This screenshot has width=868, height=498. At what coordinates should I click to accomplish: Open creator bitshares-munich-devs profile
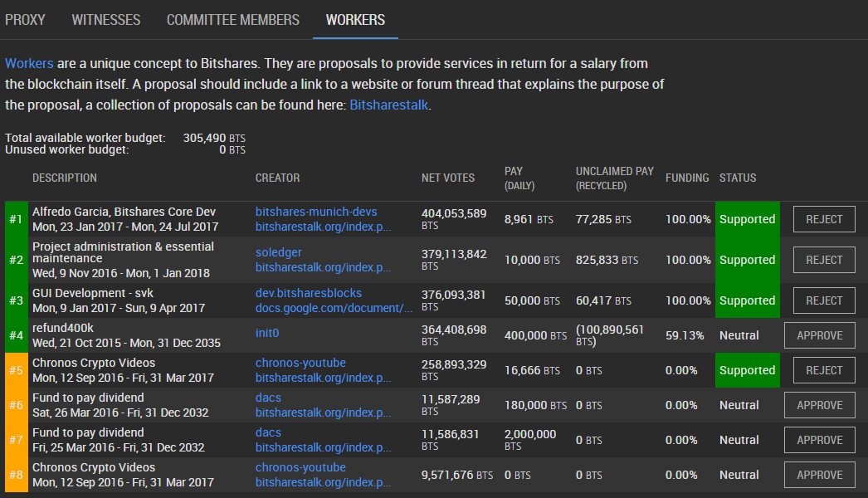pos(316,212)
